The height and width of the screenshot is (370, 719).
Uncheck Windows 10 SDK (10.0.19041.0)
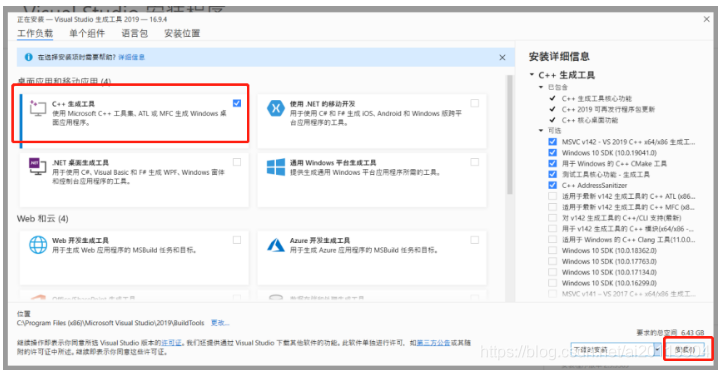coord(553,153)
